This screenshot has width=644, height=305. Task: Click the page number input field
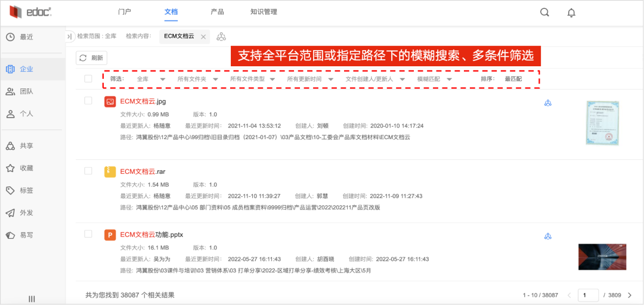(588, 295)
